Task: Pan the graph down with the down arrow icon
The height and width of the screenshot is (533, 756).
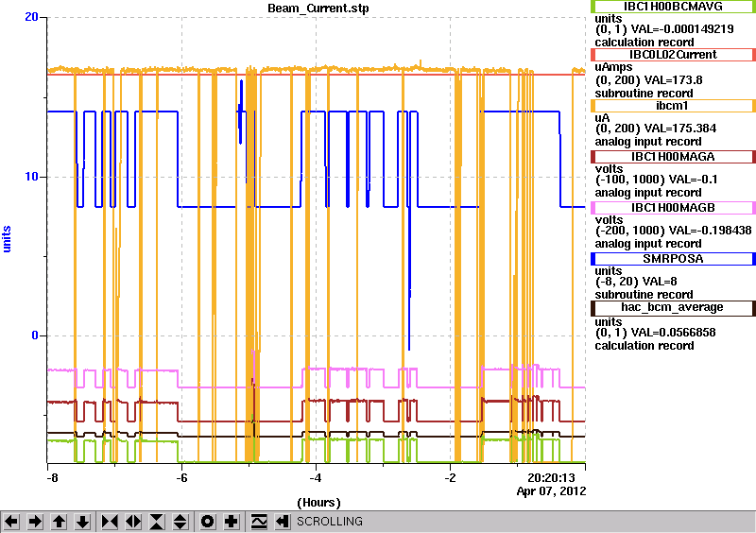Action: coord(83,522)
